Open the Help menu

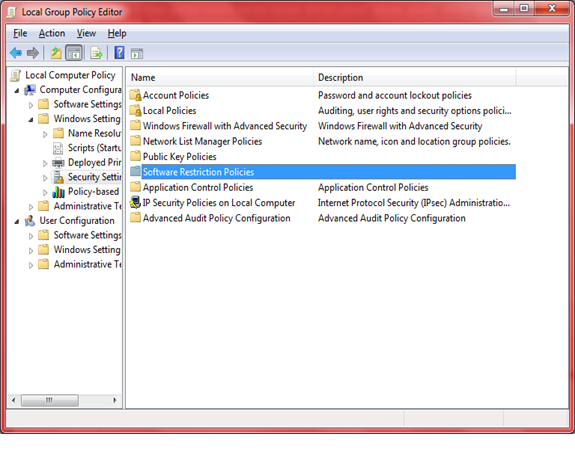pyautogui.click(x=117, y=33)
